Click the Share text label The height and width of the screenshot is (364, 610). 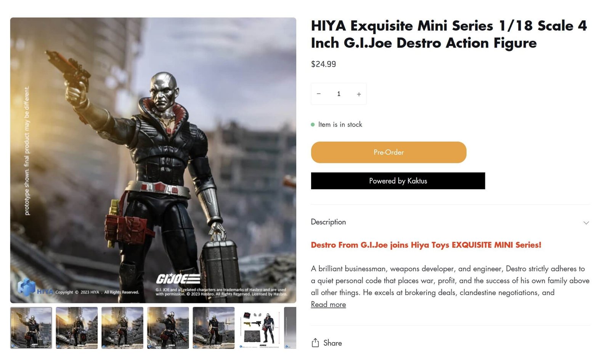(332, 343)
